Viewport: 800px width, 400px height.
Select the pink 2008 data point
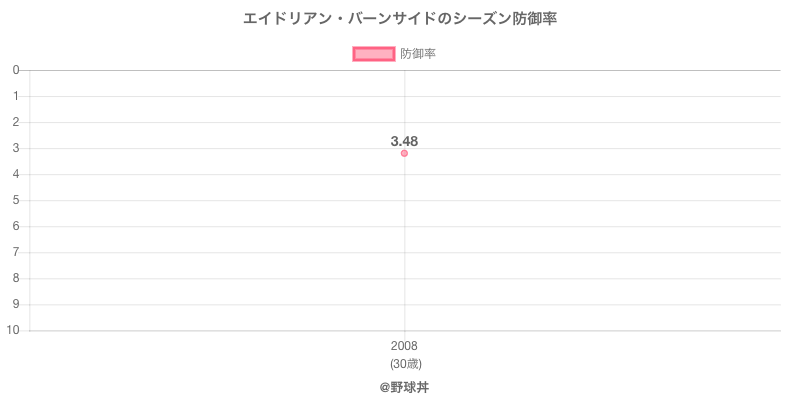pyautogui.click(x=404, y=153)
